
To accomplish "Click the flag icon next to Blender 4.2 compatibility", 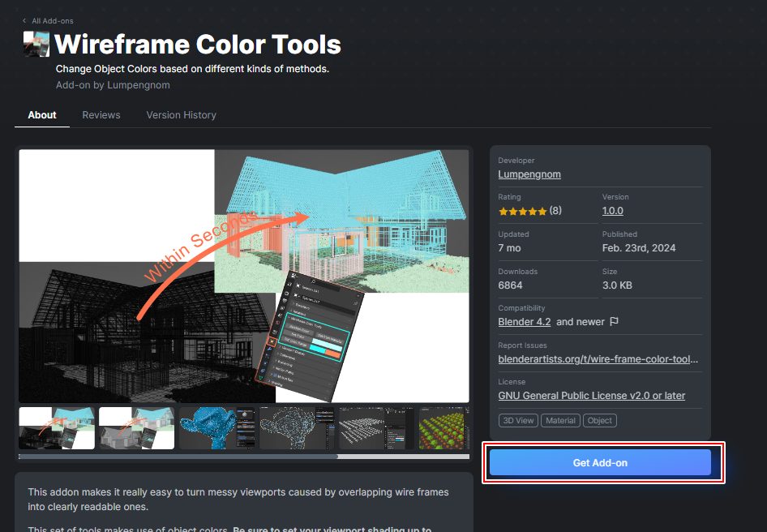I will pos(614,322).
